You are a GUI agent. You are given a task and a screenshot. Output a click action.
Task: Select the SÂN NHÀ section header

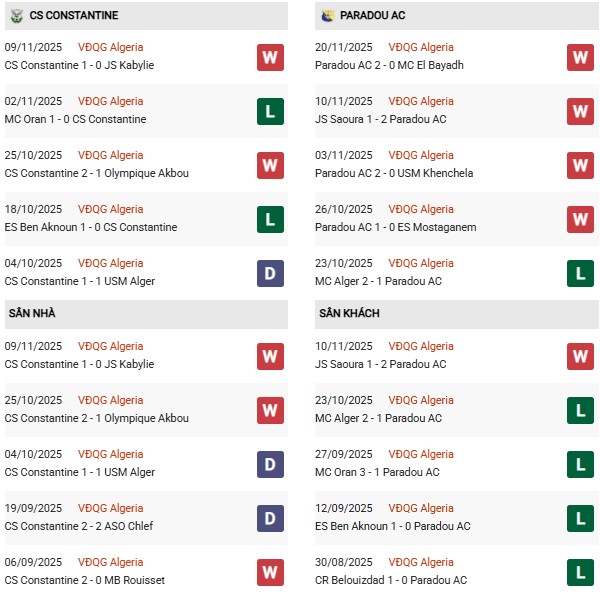tap(32, 314)
